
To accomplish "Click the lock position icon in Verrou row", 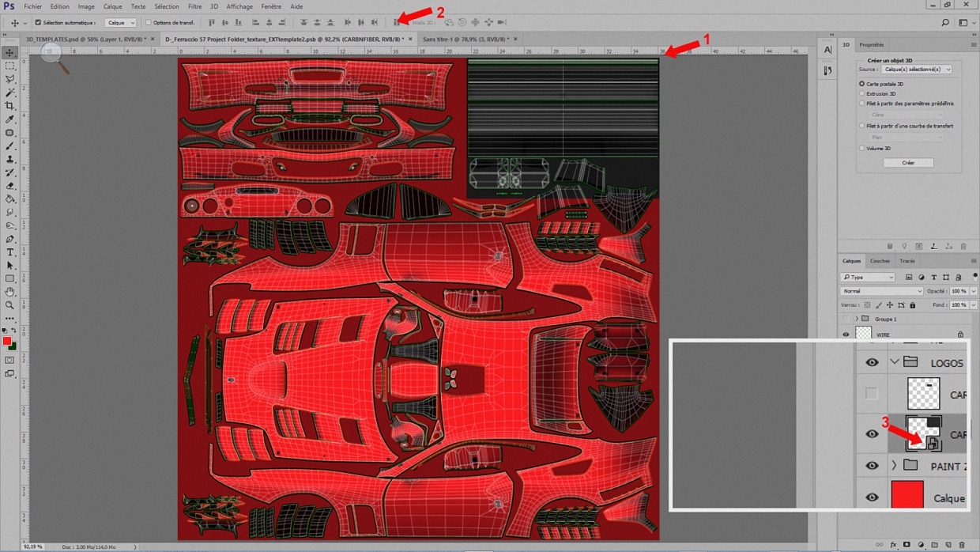I will [x=890, y=305].
